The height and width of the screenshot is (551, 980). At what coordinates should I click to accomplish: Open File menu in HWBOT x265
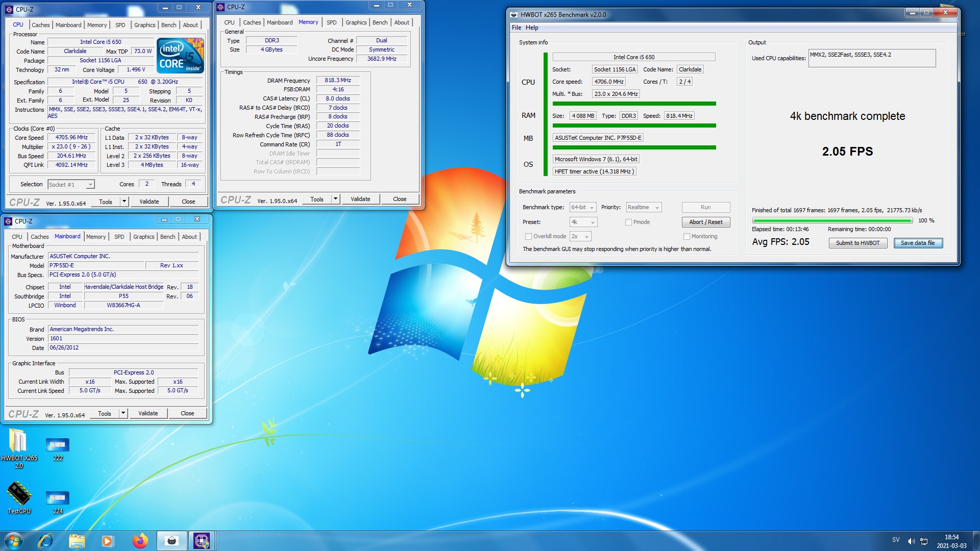(x=517, y=28)
